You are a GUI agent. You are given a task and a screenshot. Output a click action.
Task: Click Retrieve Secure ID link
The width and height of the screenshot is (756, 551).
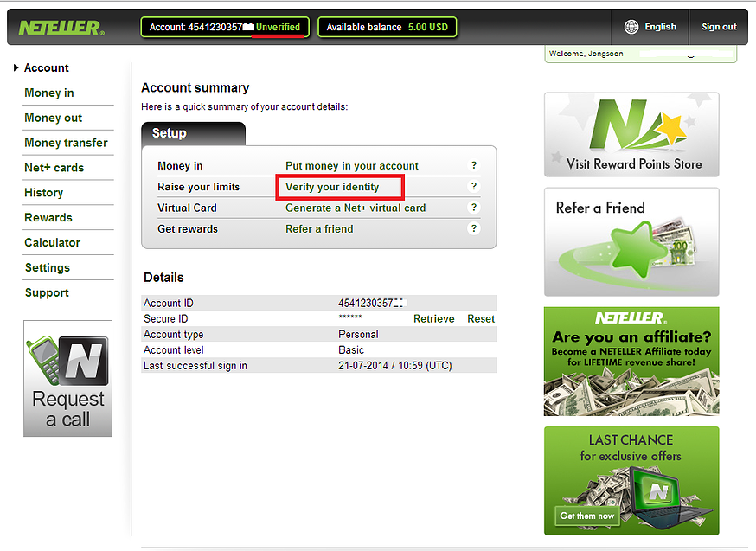(x=434, y=318)
